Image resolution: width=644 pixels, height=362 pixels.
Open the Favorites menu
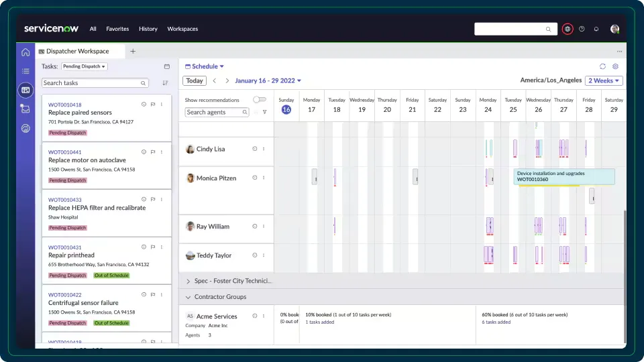click(x=117, y=29)
